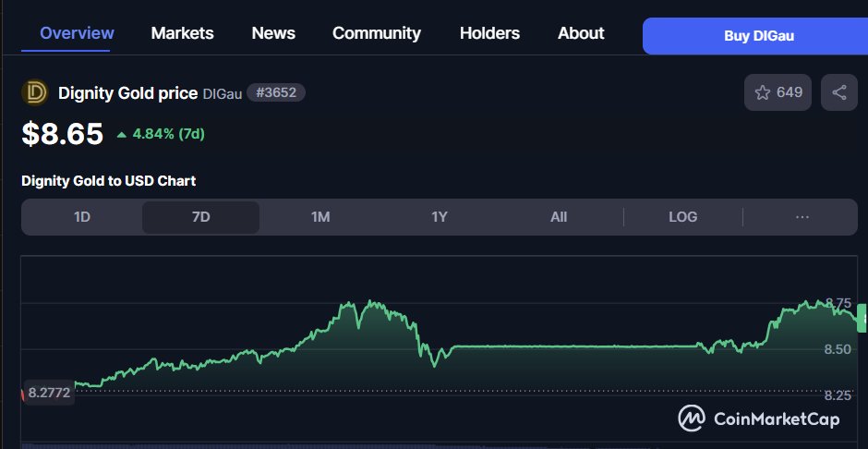The image size is (868, 449).
Task: Click the 8.25 axis label
Action: [838, 395]
